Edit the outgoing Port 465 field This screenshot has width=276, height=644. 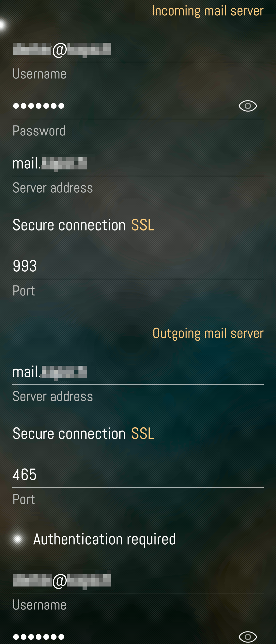click(138, 475)
